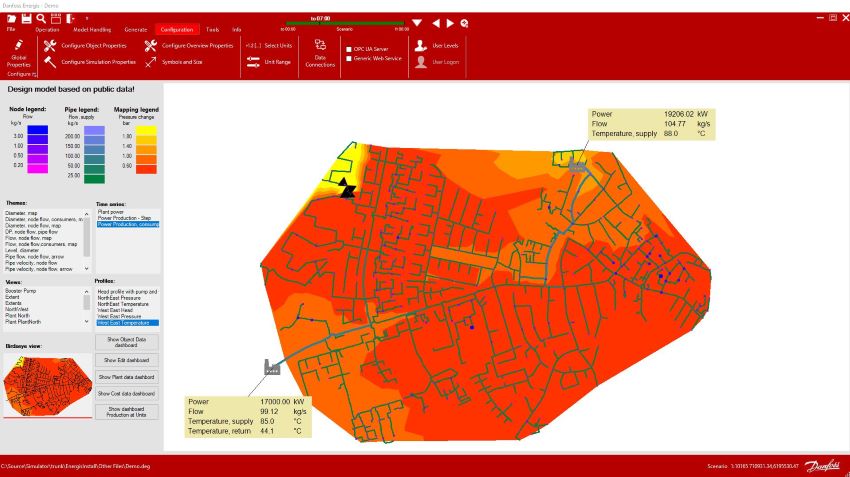This screenshot has width=850, height=477.
Task: Click up arrow in Themes list
Action: tap(86, 214)
